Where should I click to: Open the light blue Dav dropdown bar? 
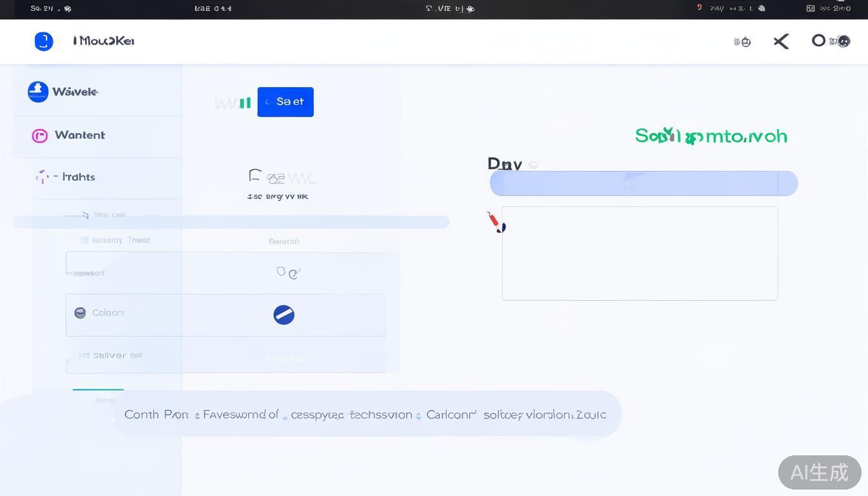(643, 183)
